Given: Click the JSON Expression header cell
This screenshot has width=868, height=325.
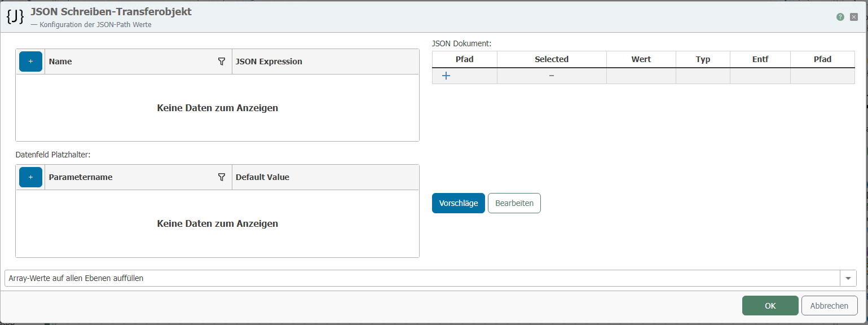Looking at the screenshot, I should coord(269,62).
